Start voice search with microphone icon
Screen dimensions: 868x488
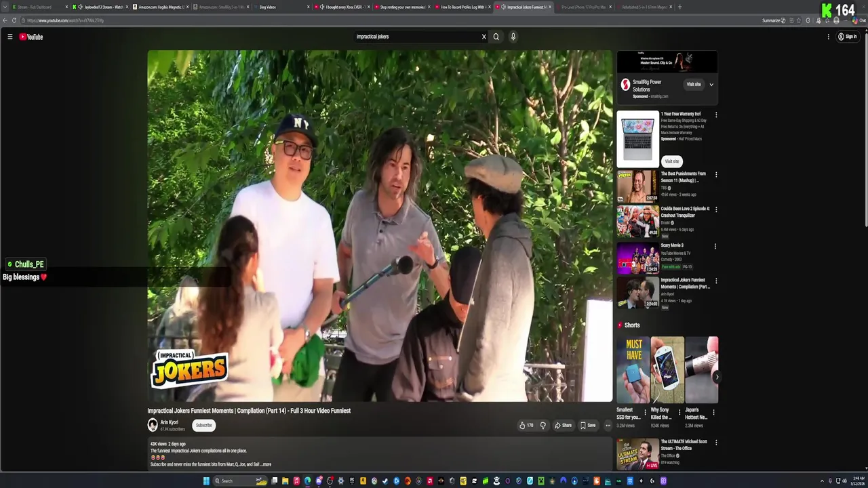point(513,37)
